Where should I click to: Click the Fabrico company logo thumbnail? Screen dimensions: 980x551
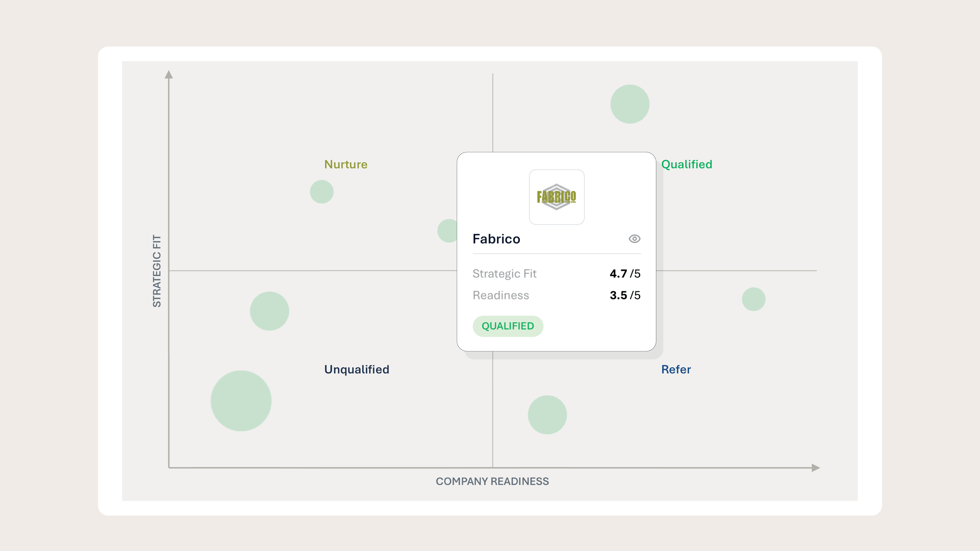click(557, 197)
